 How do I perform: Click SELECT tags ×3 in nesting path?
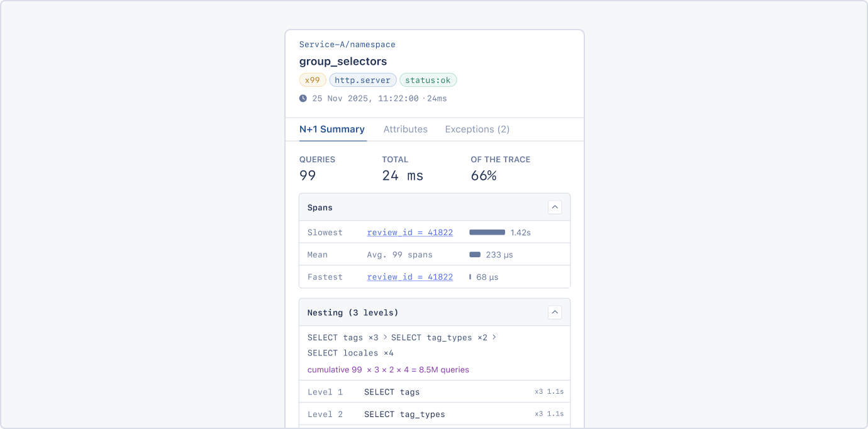(x=343, y=338)
